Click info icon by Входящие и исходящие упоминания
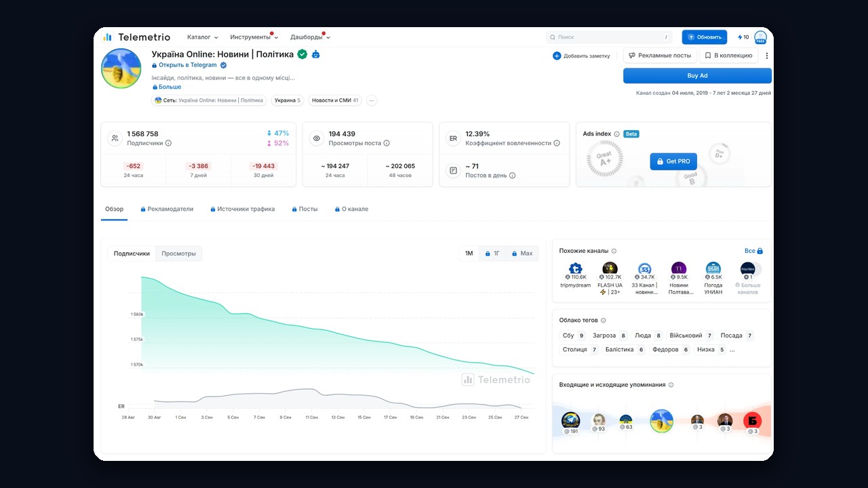Viewport: 868px width, 488px height. pyautogui.click(x=671, y=384)
